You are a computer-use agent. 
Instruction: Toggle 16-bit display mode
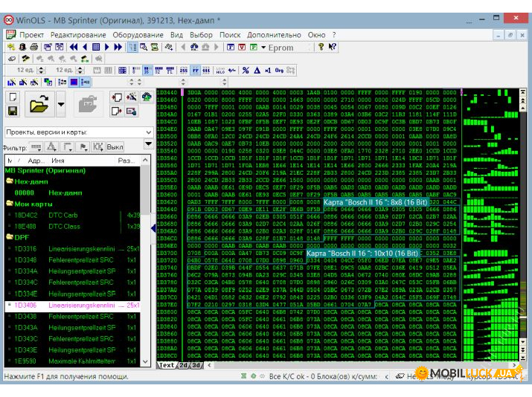pyautogui.click(x=147, y=70)
